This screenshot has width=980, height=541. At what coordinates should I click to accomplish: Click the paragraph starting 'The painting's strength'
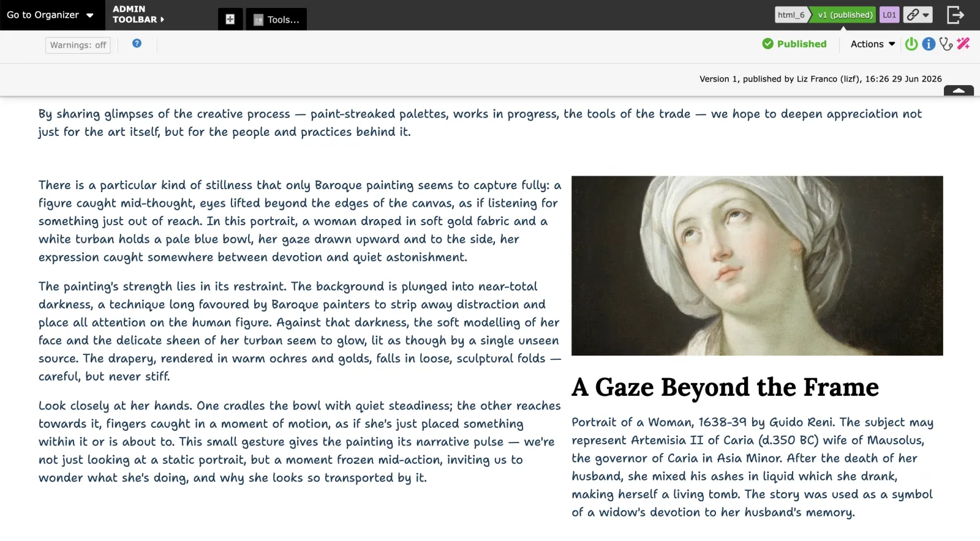pos(300,331)
